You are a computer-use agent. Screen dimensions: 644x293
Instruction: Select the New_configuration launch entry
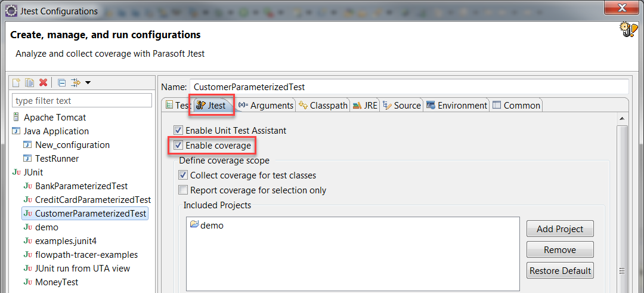(67, 145)
